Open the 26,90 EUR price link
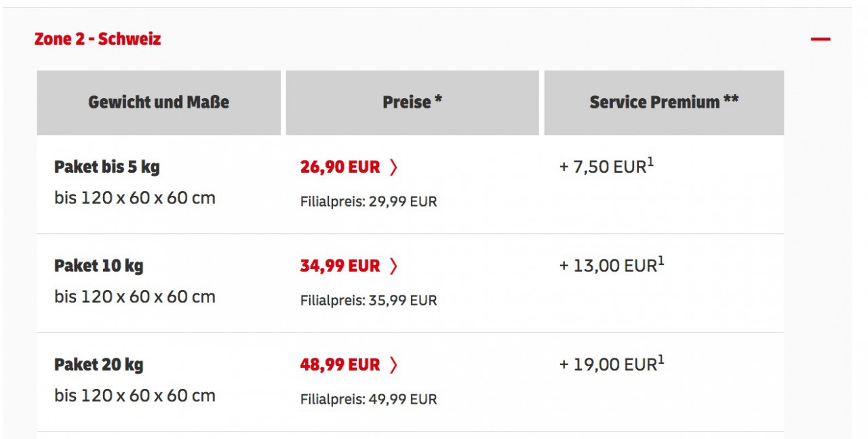The width and height of the screenshot is (868, 439). click(340, 167)
